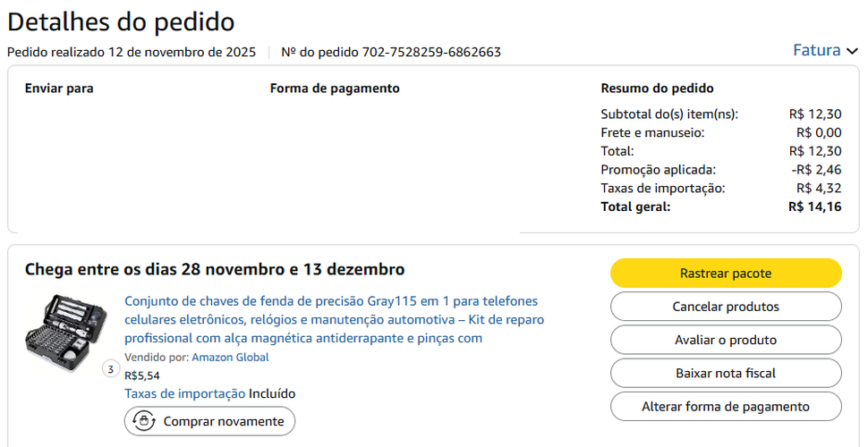Viewport: 868px width, 447px height.
Task: Click the Taxas de importação link under product
Action: 184,393
